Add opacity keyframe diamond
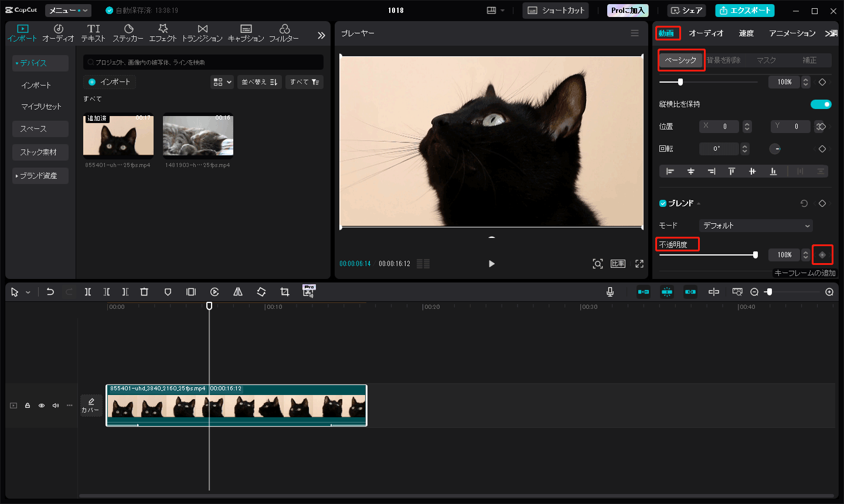This screenshot has width=844, height=504. (x=822, y=255)
